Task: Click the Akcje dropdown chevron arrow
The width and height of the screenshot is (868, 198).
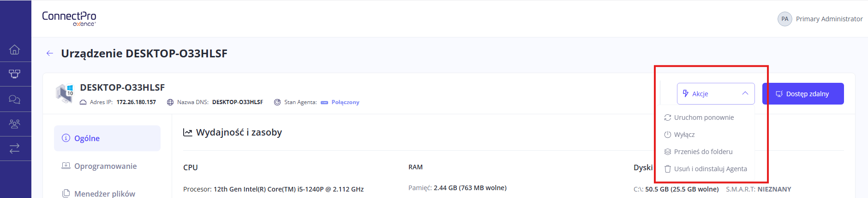Action: [745, 93]
